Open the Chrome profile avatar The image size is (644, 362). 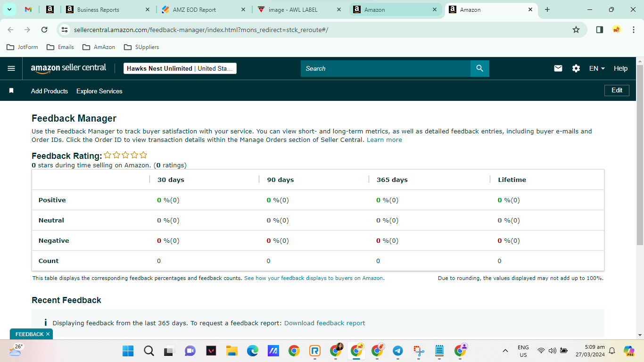[x=617, y=30]
